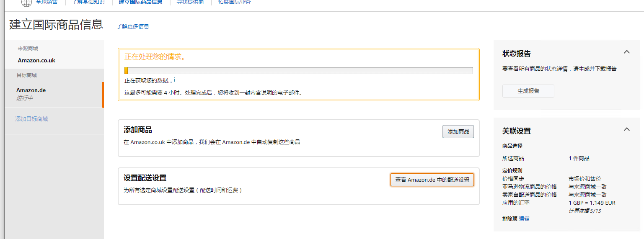Click the request processing progress bar
The image size is (644, 239).
pos(299,70)
